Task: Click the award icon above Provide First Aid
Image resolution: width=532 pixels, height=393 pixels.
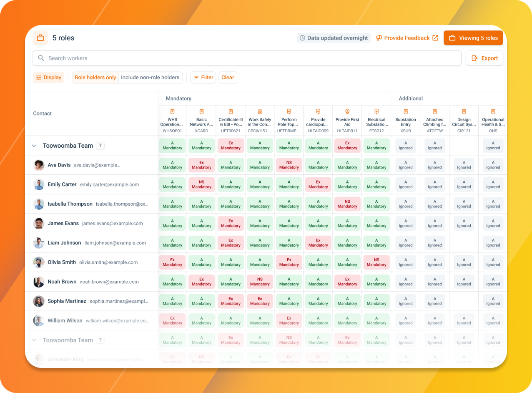Action: point(347,112)
